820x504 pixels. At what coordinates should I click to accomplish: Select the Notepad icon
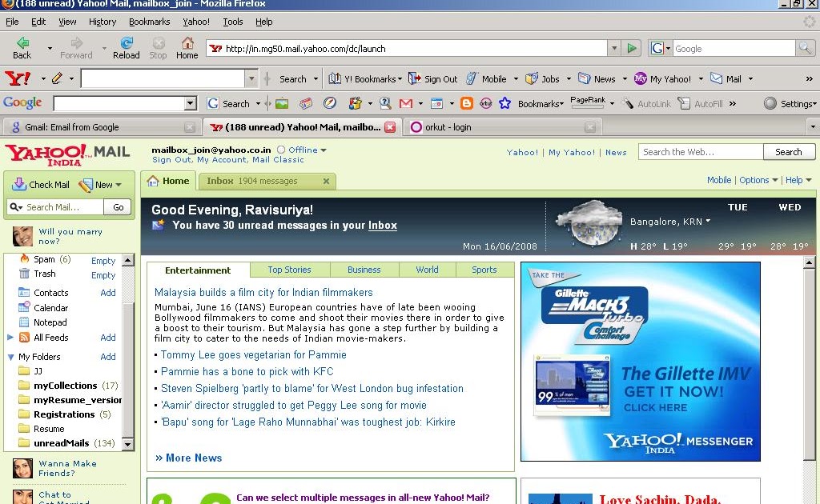click(x=23, y=322)
